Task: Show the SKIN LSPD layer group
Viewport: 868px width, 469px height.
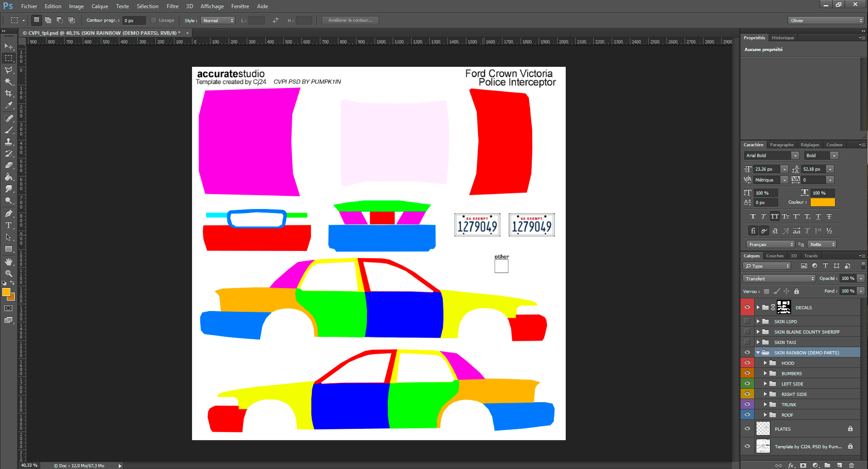Action: pyautogui.click(x=747, y=321)
